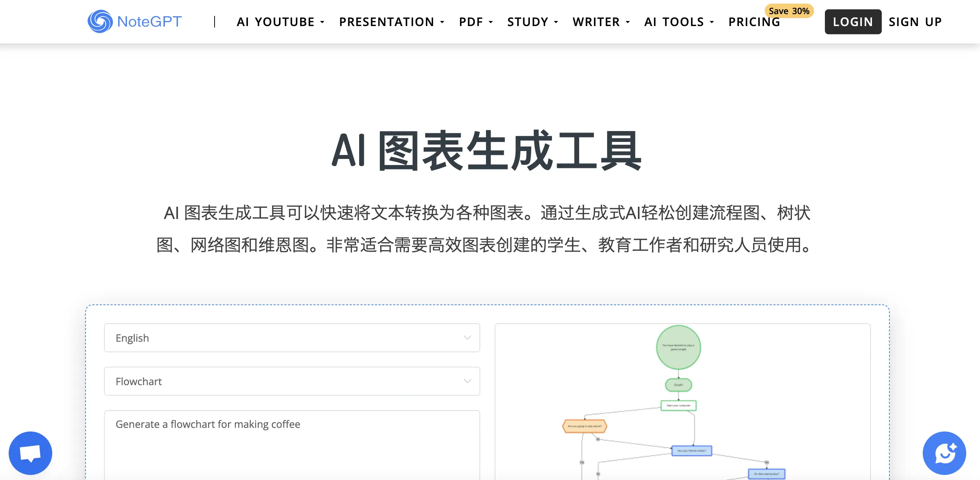Click the NoteGPT logo
This screenshot has width=980, height=480.
tap(135, 21)
